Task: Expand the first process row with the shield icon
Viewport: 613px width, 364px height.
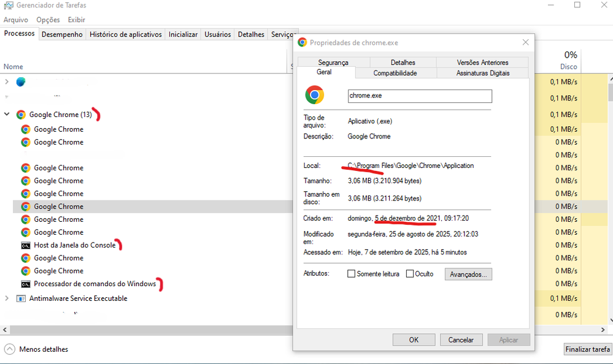Action: point(7,82)
